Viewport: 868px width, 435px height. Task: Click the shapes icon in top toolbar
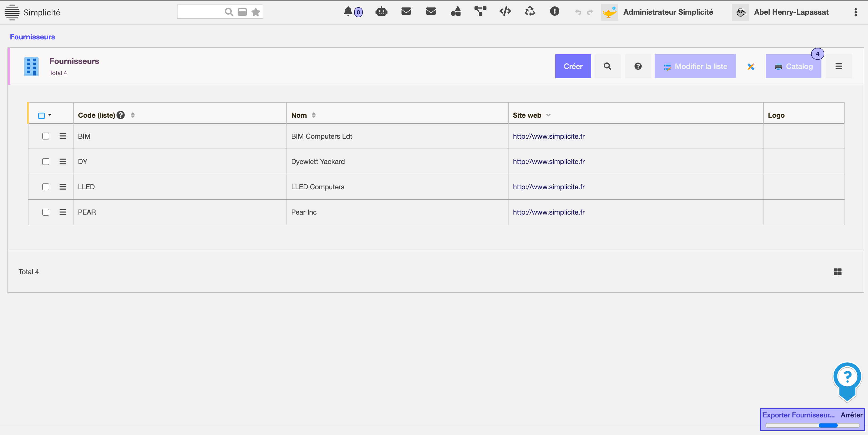(456, 12)
